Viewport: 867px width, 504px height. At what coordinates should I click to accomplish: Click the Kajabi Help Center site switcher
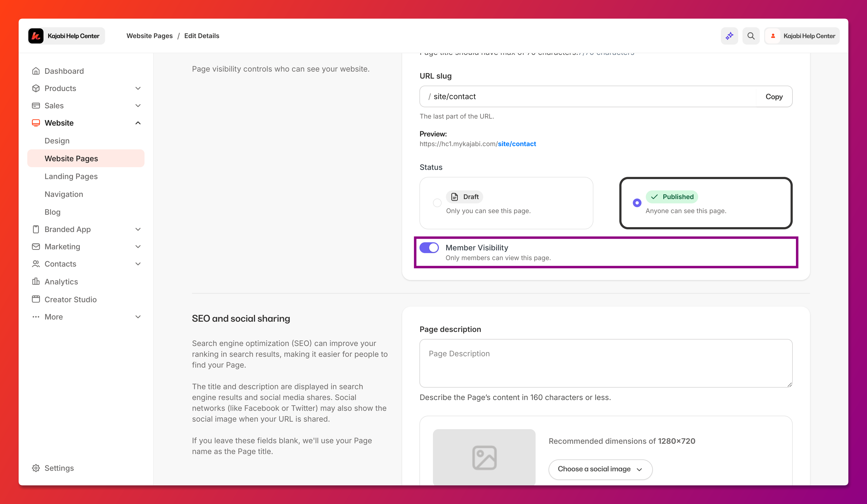(66, 36)
